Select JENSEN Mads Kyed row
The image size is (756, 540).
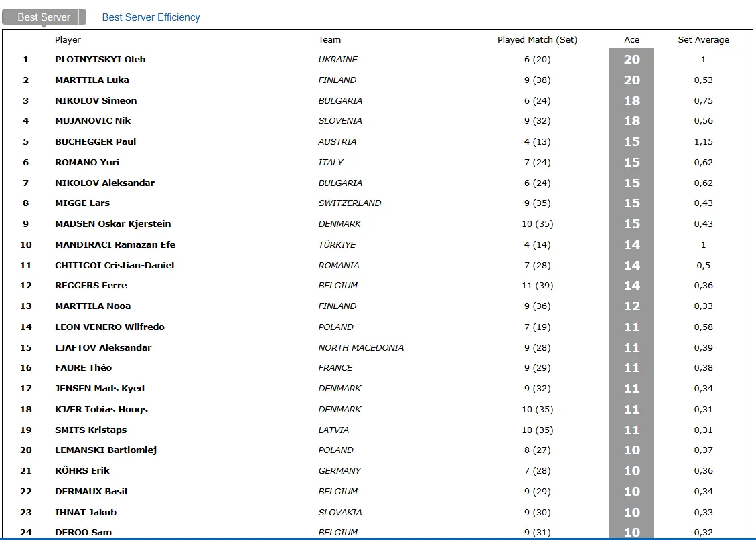click(x=378, y=389)
